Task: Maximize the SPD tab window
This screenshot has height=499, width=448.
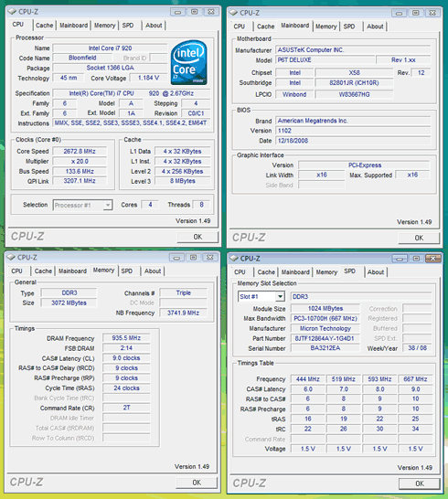Action: [x=416, y=259]
